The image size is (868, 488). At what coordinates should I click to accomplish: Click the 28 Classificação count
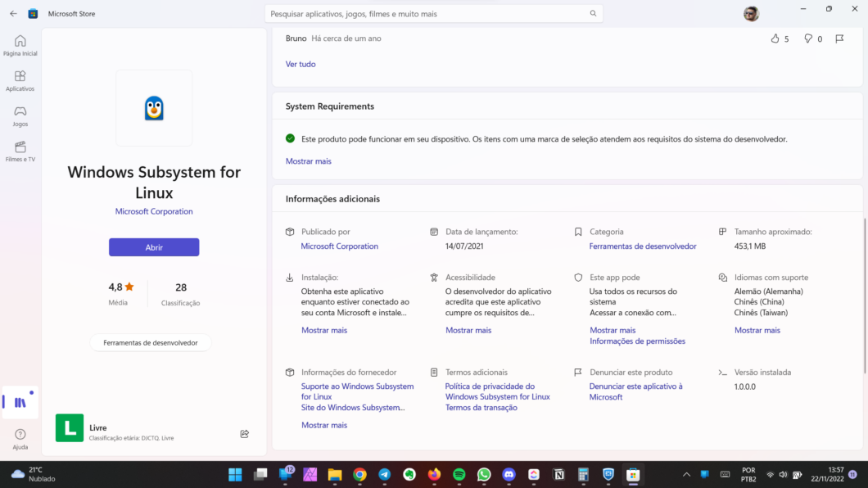click(180, 293)
